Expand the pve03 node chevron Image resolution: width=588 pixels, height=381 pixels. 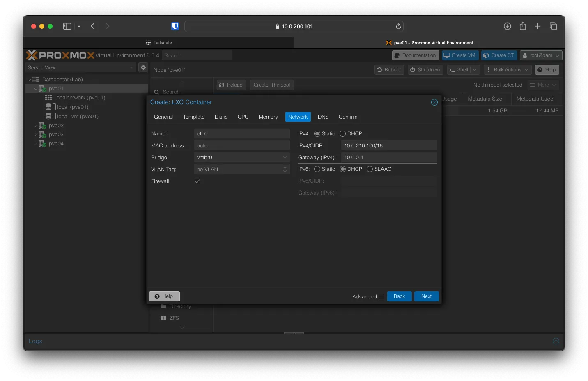point(36,135)
